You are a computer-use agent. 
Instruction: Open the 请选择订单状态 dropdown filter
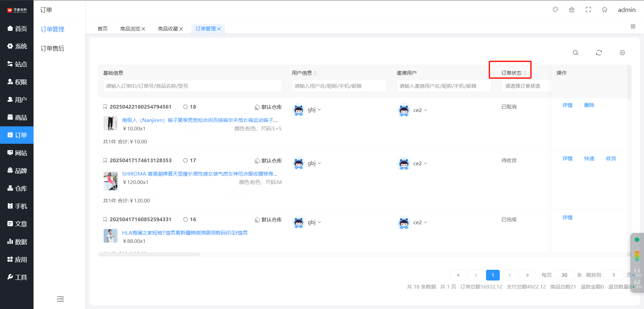click(x=526, y=86)
